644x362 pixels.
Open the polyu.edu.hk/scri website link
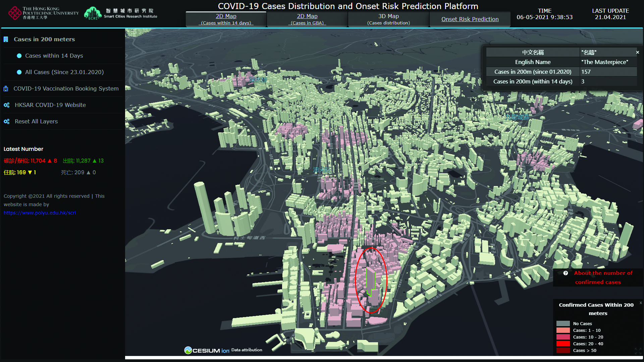[40, 213]
